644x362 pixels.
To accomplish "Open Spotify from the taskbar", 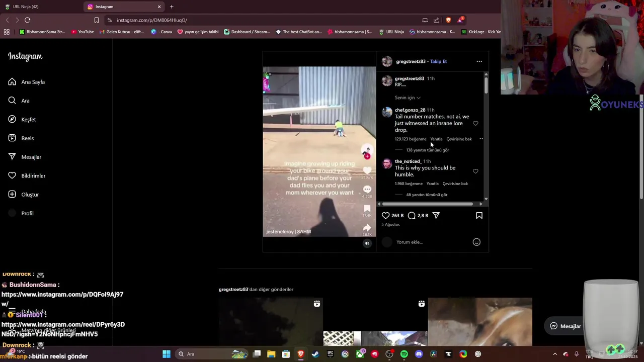I will click(x=404, y=354).
